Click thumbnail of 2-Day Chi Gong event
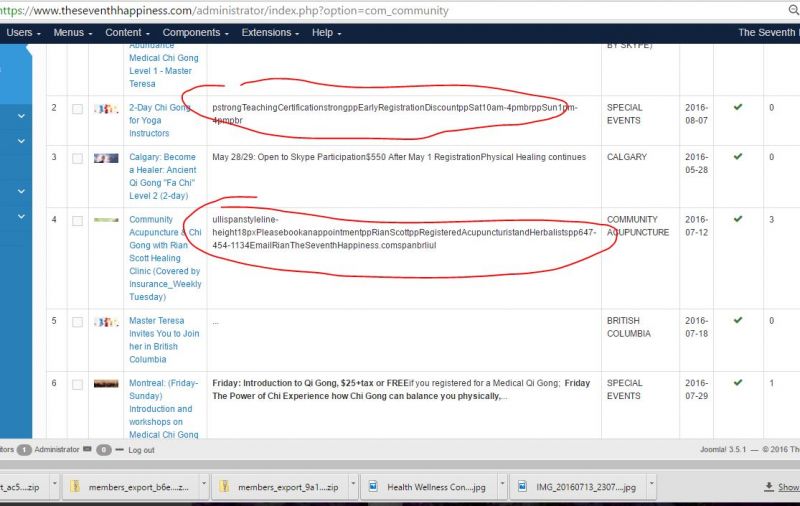The height and width of the screenshot is (506, 800). coord(106,109)
